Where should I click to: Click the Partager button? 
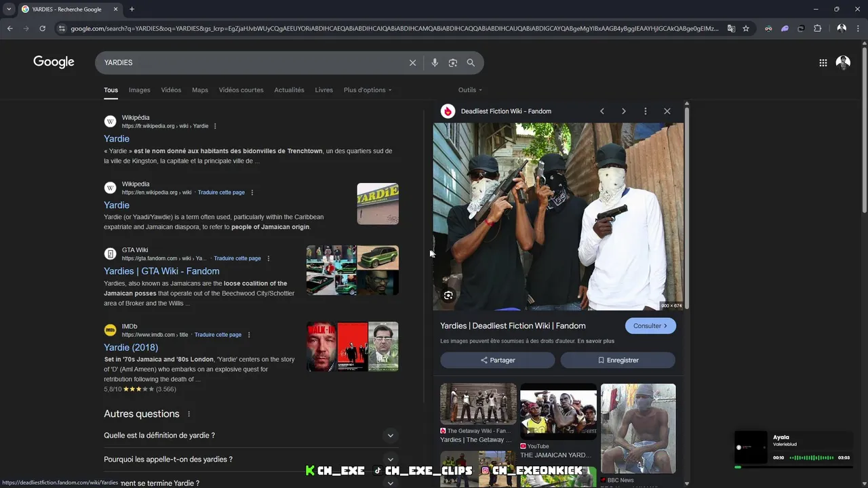click(498, 360)
